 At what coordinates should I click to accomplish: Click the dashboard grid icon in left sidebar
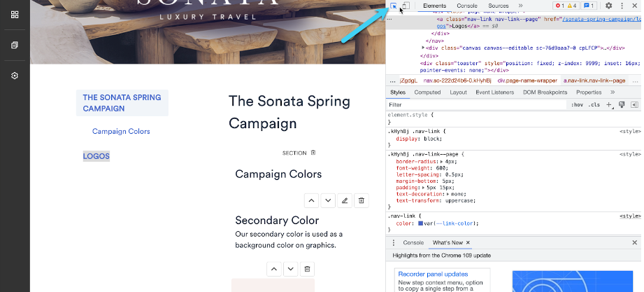(15, 15)
